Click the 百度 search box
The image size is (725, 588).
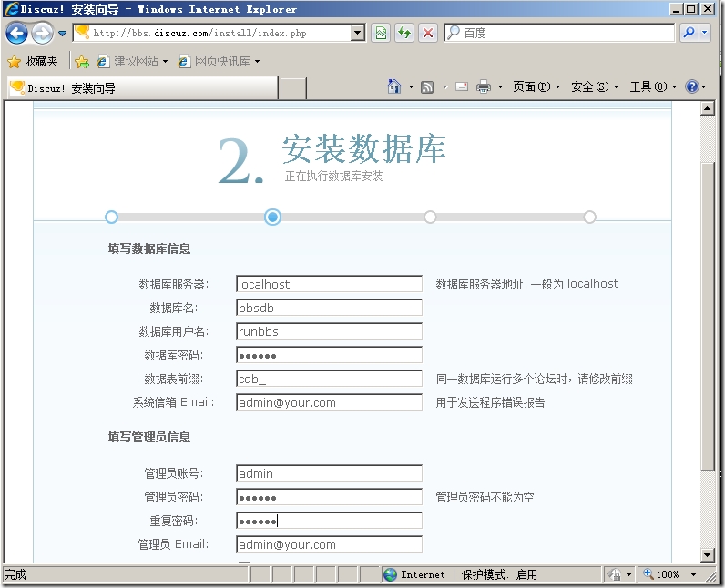(x=559, y=33)
